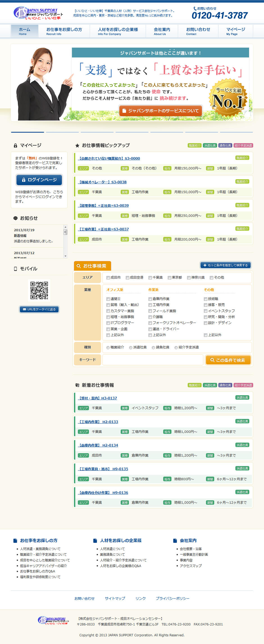Open job link 工場内作業 H2-0133
Image resolution: width=264 pixels, height=644 pixels.
click(98, 422)
